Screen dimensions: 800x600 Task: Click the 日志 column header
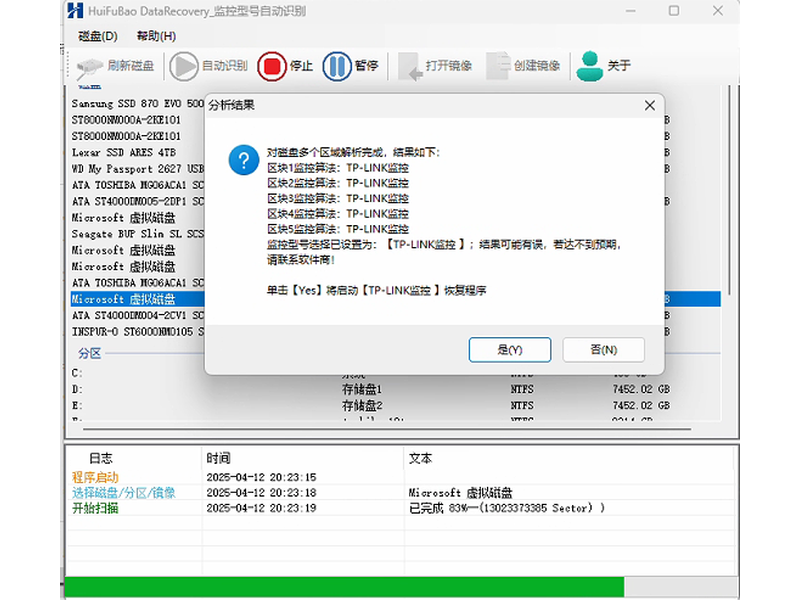click(101, 458)
